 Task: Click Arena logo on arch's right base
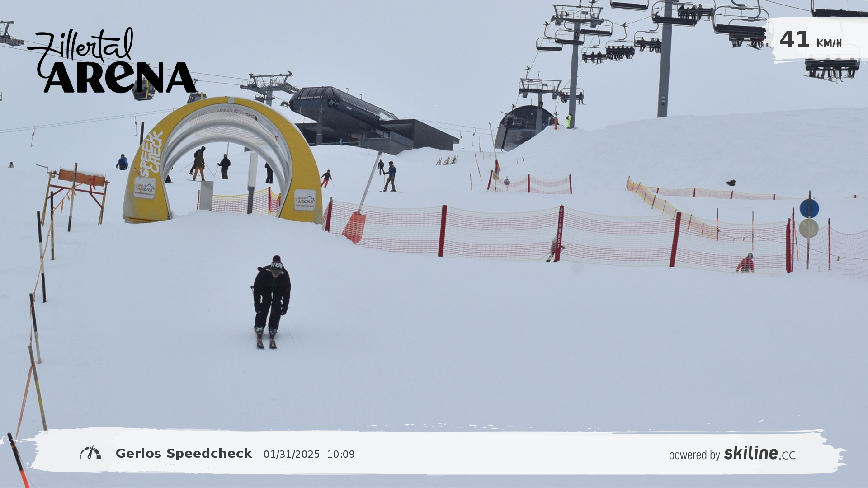click(305, 200)
